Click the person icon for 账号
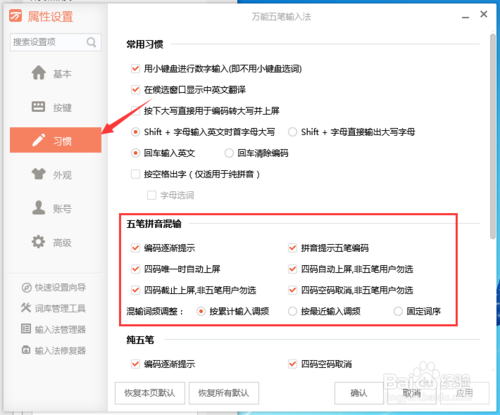This screenshot has width=500, height=415. pos(38,208)
